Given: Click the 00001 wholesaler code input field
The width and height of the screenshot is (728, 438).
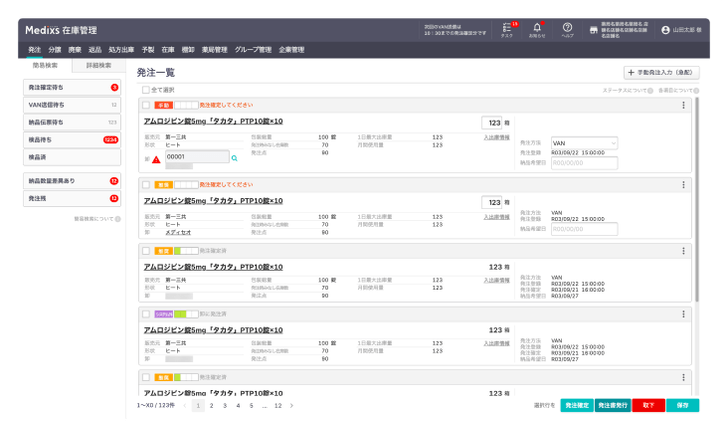Looking at the screenshot, I should click(197, 157).
